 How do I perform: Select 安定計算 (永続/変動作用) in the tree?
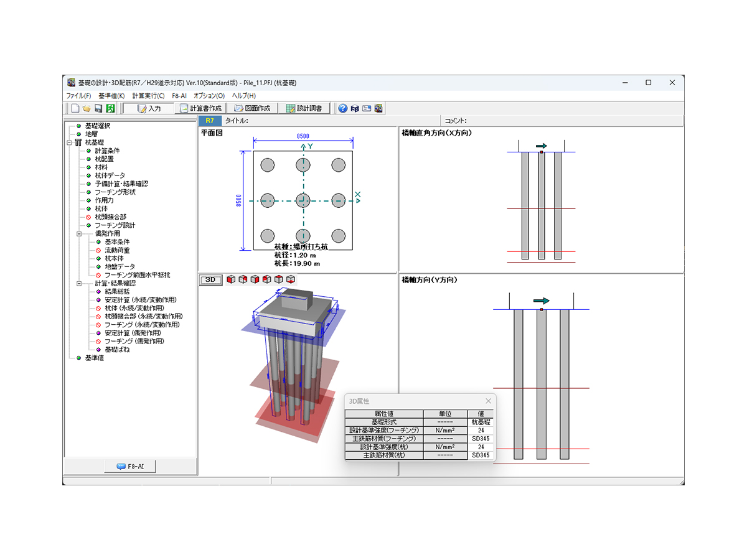coord(141,300)
